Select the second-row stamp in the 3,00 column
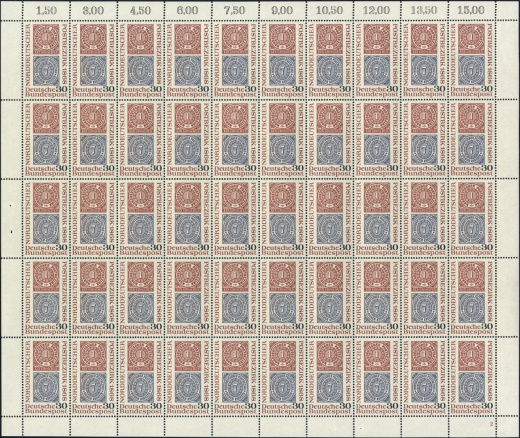 94,139
